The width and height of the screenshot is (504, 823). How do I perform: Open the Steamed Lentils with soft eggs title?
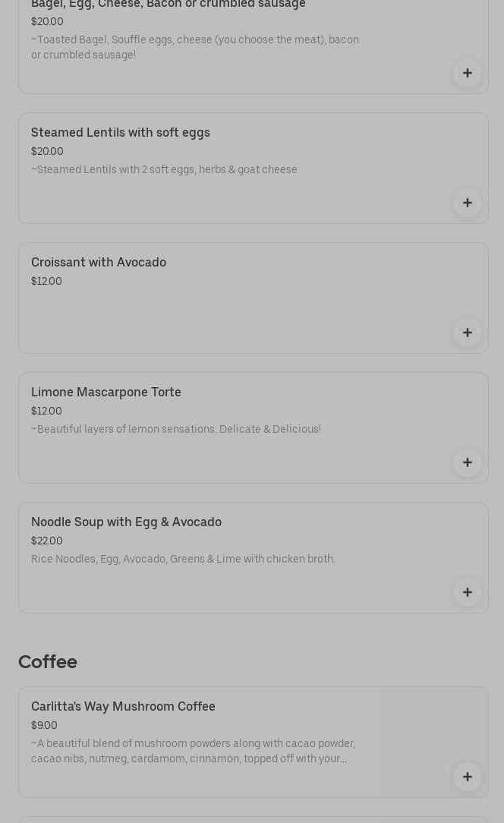(121, 133)
